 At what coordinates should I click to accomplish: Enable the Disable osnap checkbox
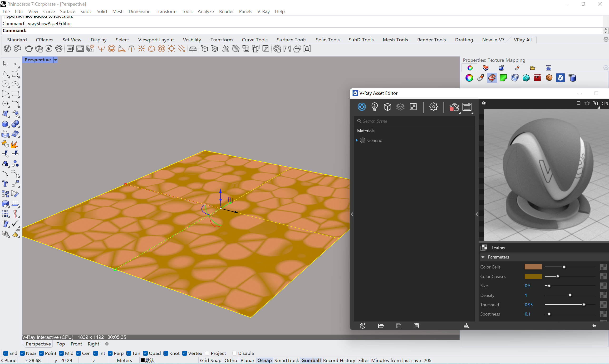[235, 353]
